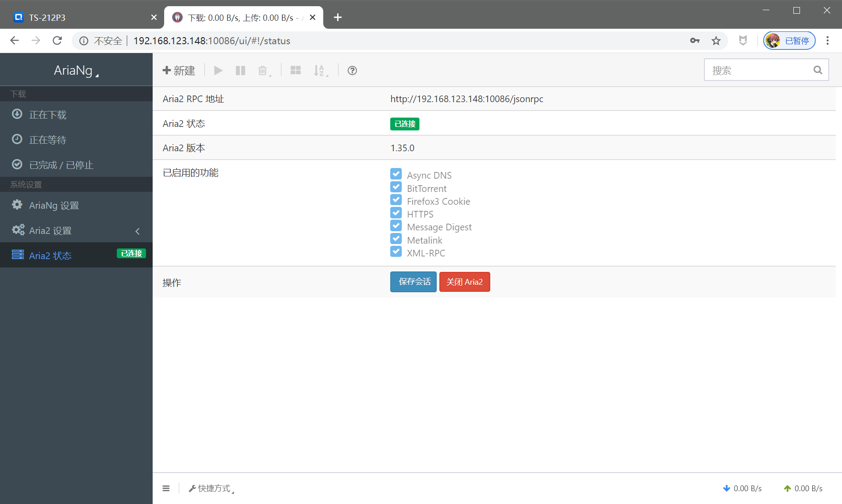Click the grid select-all icon
Viewport: 842px width, 504px height.
296,70
